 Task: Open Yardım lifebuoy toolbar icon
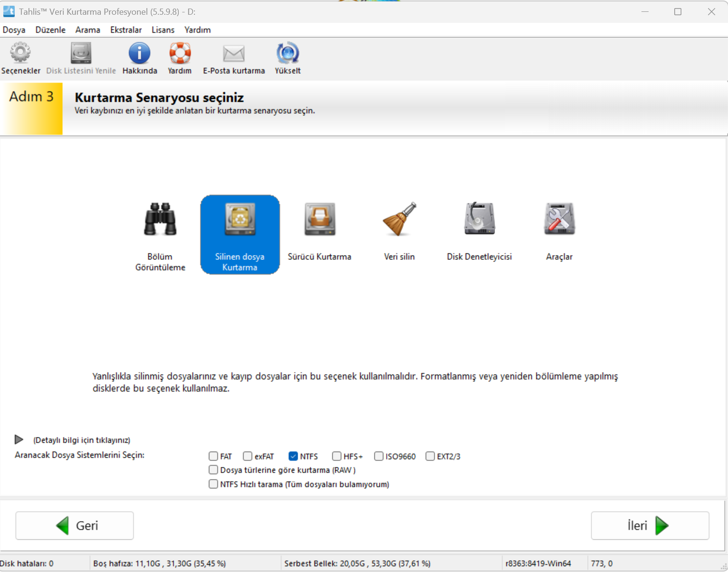click(x=180, y=53)
